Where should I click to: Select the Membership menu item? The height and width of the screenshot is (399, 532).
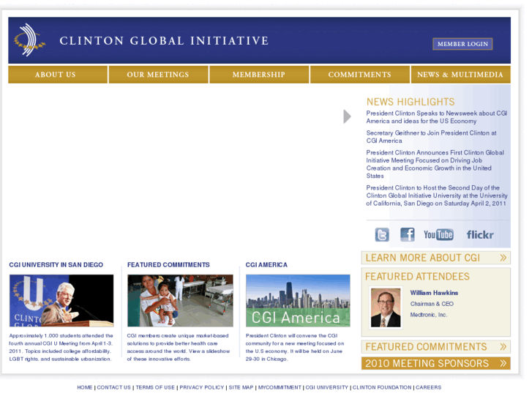[259, 75]
